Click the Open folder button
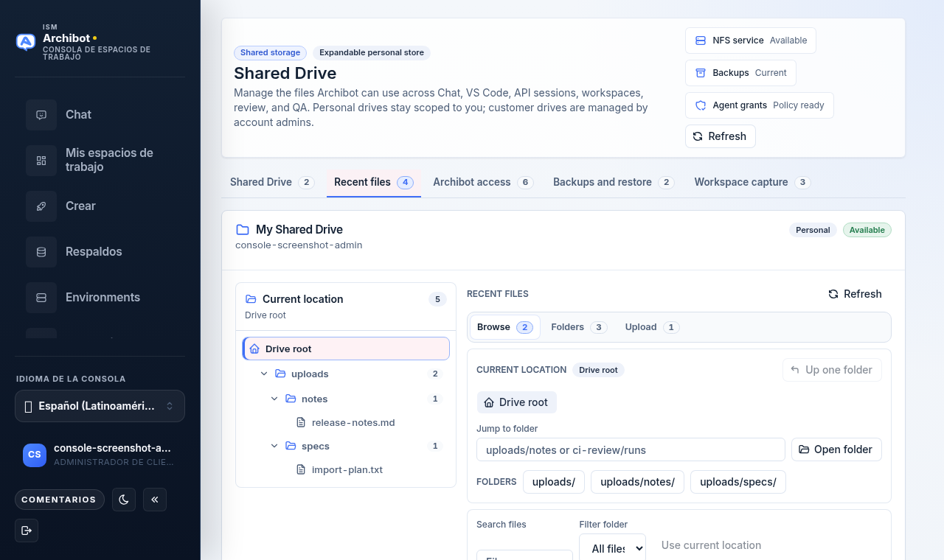This screenshot has height=560, width=944. [836, 449]
